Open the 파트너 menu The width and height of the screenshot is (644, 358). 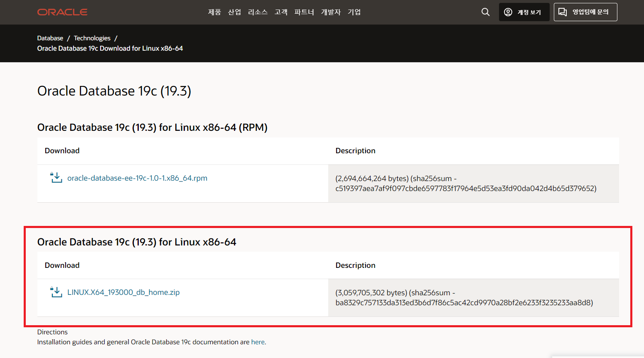coord(304,12)
